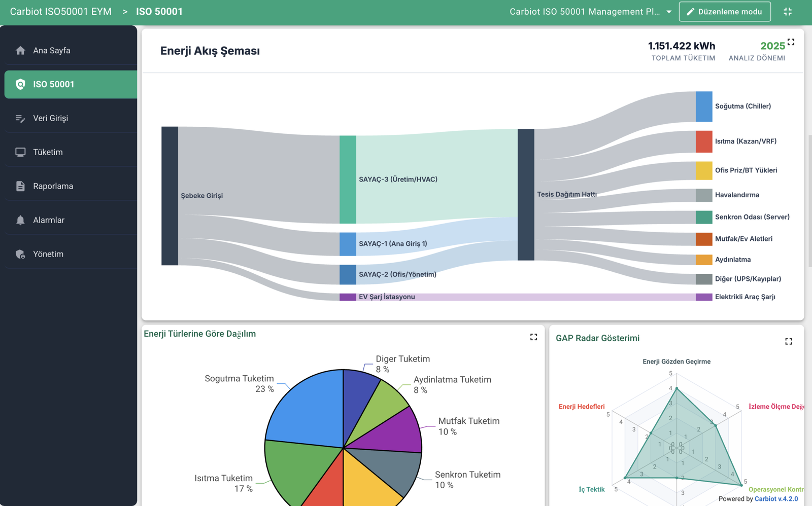Click the ISO 50001 shield icon
Image resolution: width=812 pixels, height=506 pixels.
tap(20, 84)
